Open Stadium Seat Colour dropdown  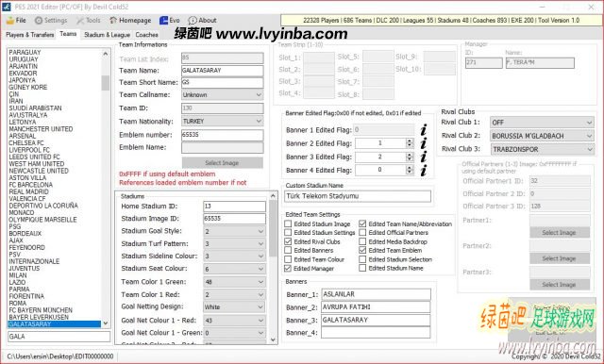(234, 269)
